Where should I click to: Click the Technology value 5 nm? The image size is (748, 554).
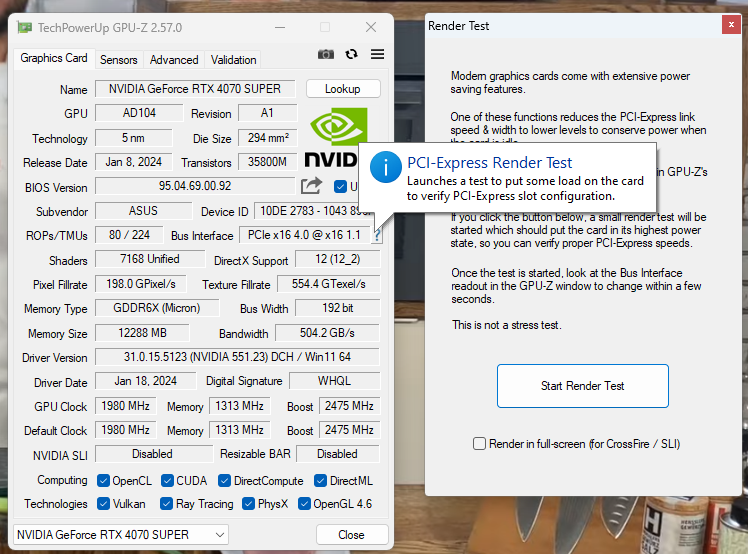(133, 138)
